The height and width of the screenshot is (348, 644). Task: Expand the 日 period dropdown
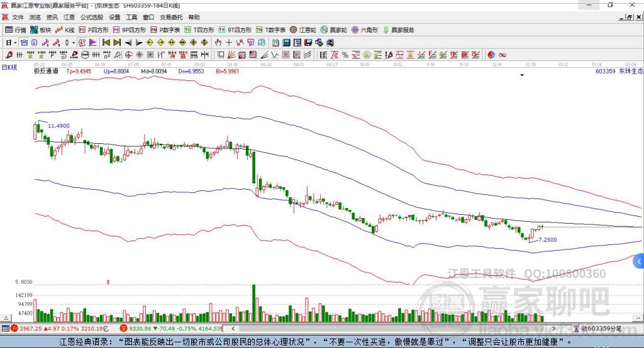(15, 43)
